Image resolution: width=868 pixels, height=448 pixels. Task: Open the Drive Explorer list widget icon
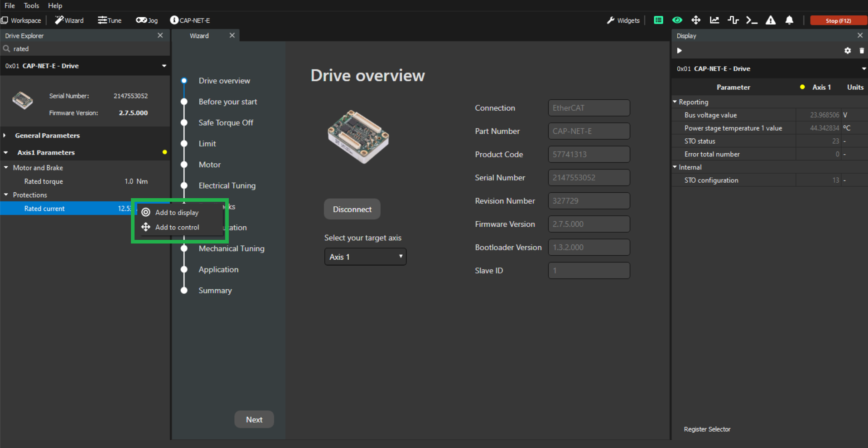point(658,20)
